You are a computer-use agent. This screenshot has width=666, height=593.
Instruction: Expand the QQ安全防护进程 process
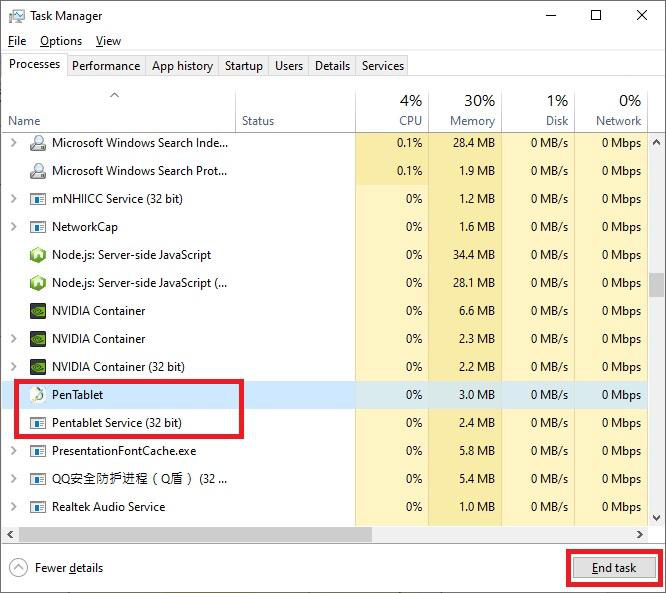[x=14, y=479]
